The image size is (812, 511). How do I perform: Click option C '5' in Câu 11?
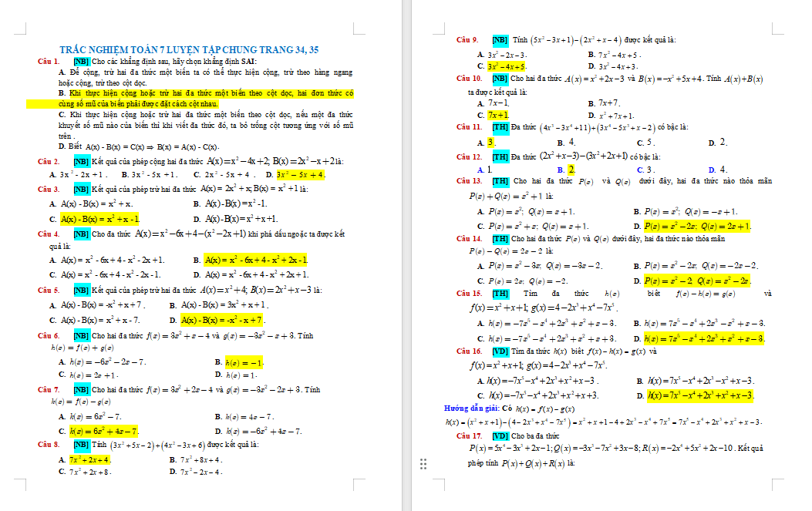[645, 142]
